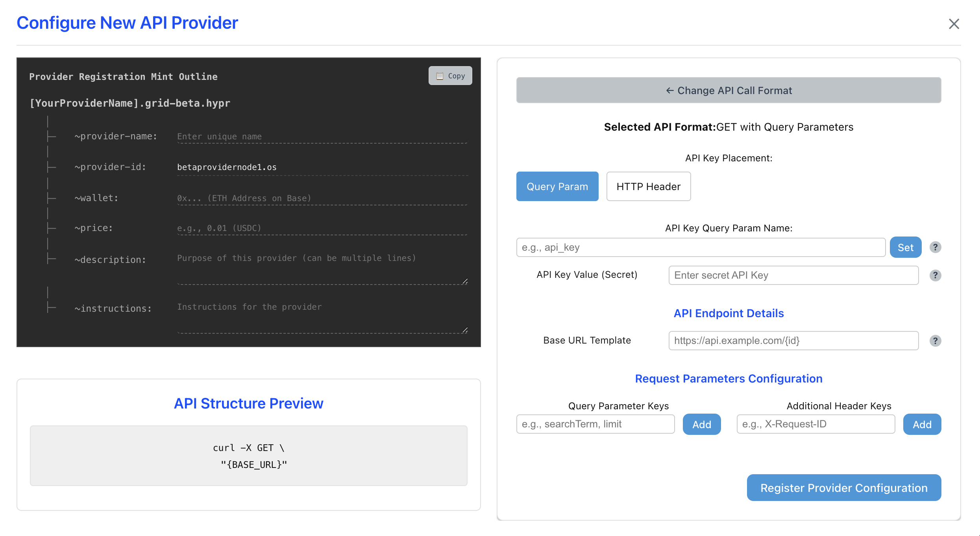Add a Query Parameter Key
Screen dimensions: 980x536
[x=702, y=424]
